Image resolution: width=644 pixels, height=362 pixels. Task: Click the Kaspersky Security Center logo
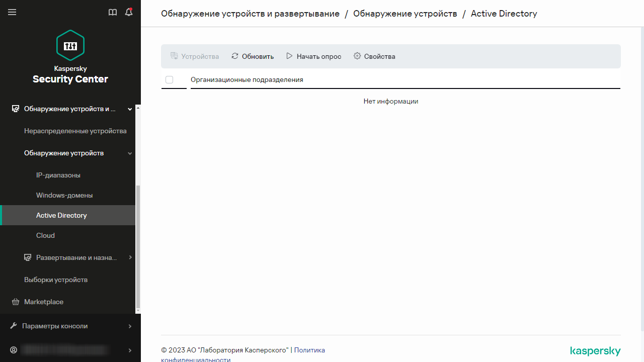[70, 57]
